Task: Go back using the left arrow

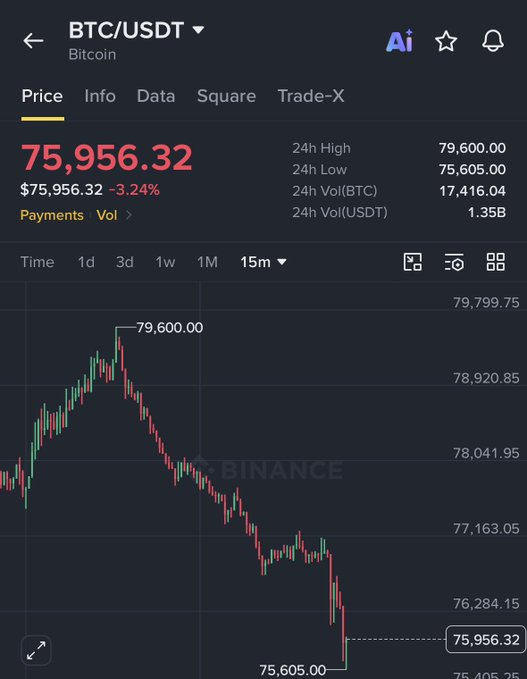Action: click(x=33, y=41)
